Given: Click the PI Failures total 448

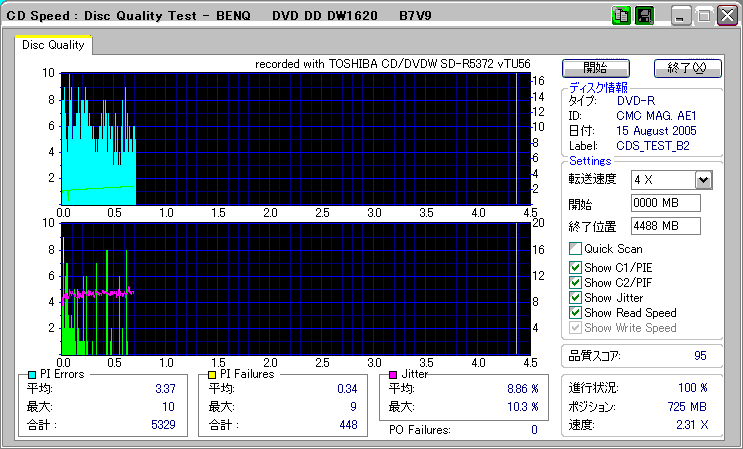Looking at the screenshot, I should [x=348, y=424].
